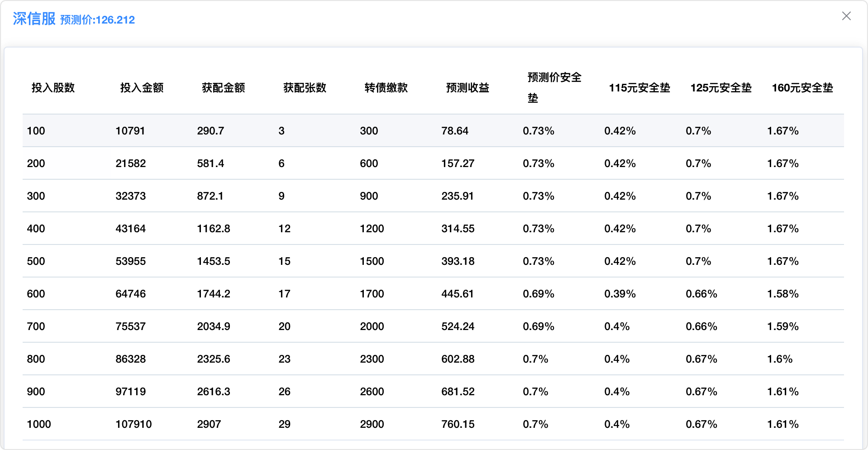Select the 43164 investment amount cell

[x=130, y=229]
